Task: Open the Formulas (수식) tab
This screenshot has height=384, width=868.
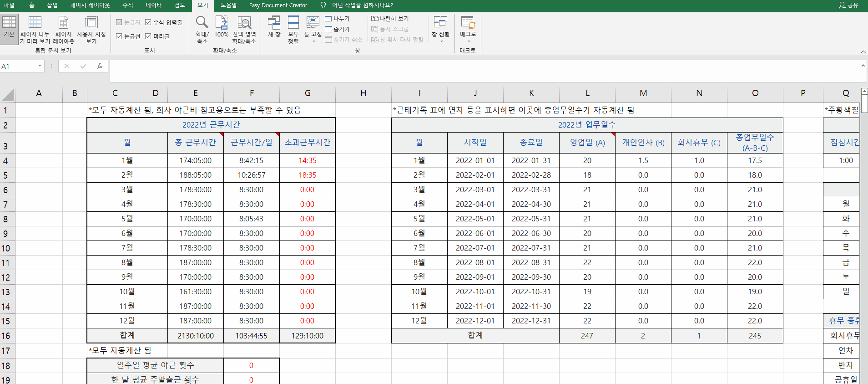Action: [x=128, y=5]
